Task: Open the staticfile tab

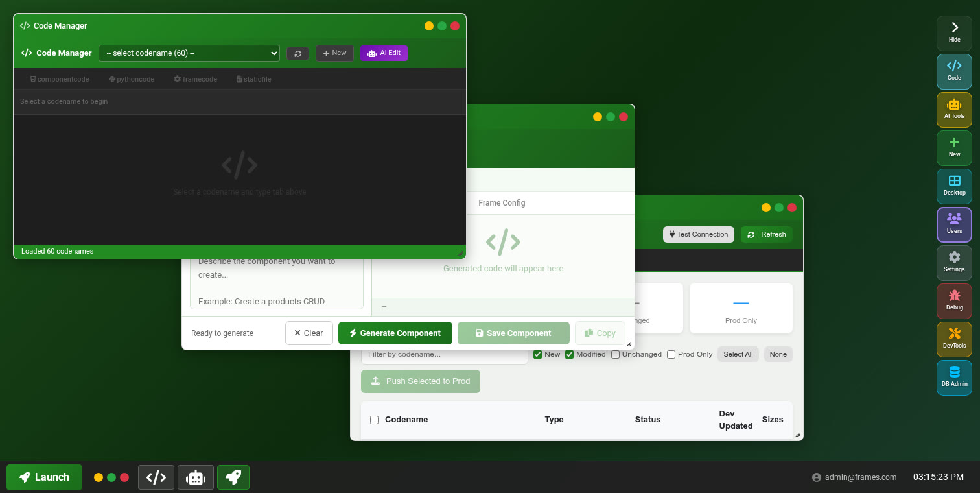Action: coord(253,78)
